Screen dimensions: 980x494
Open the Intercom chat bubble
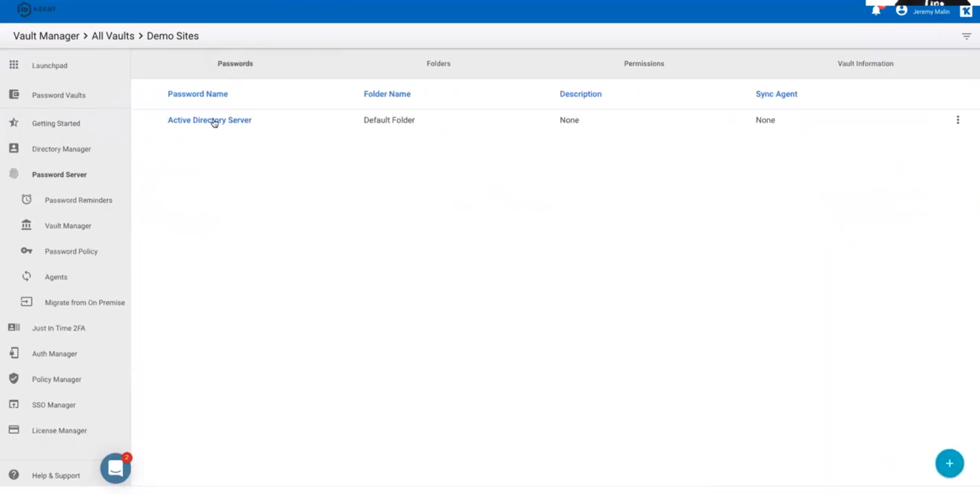(115, 468)
